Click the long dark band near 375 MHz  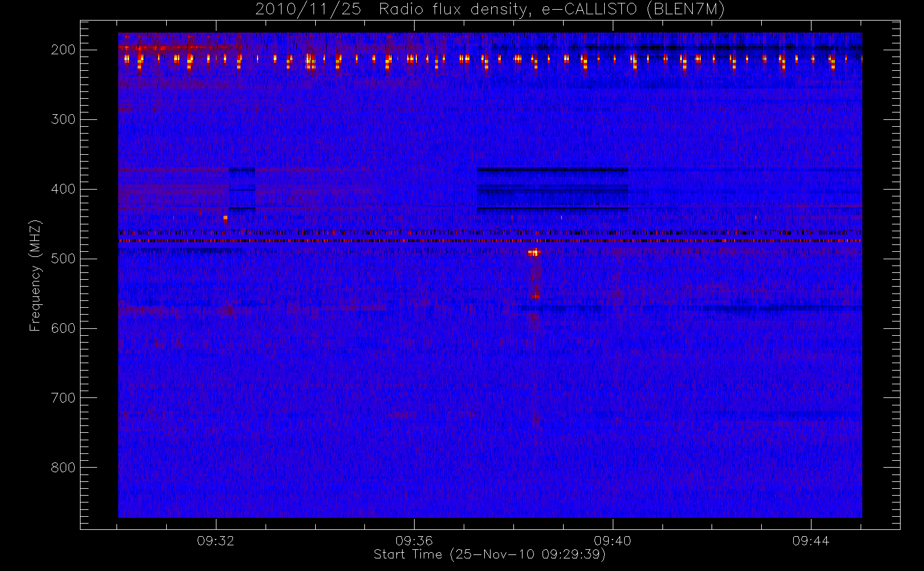point(552,170)
